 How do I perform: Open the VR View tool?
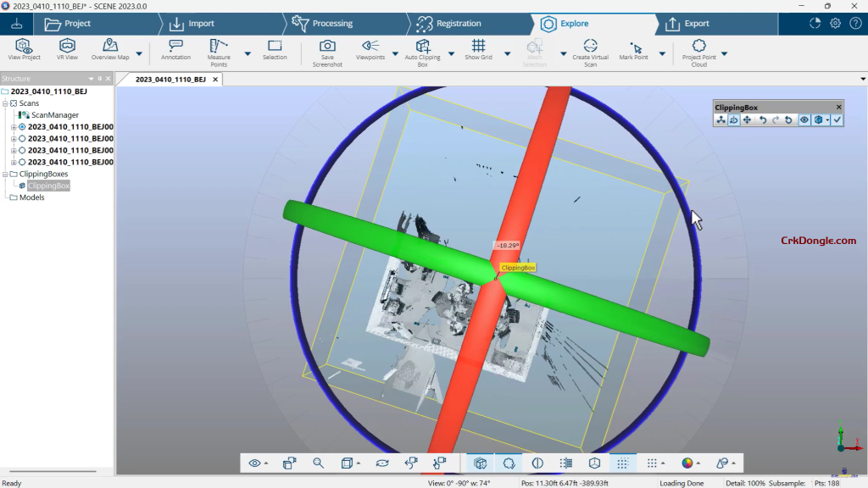click(x=66, y=46)
